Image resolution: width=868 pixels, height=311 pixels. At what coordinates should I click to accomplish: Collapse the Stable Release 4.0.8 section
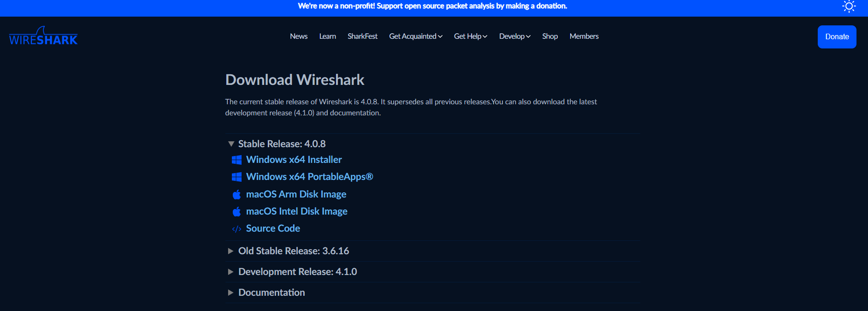tap(231, 144)
